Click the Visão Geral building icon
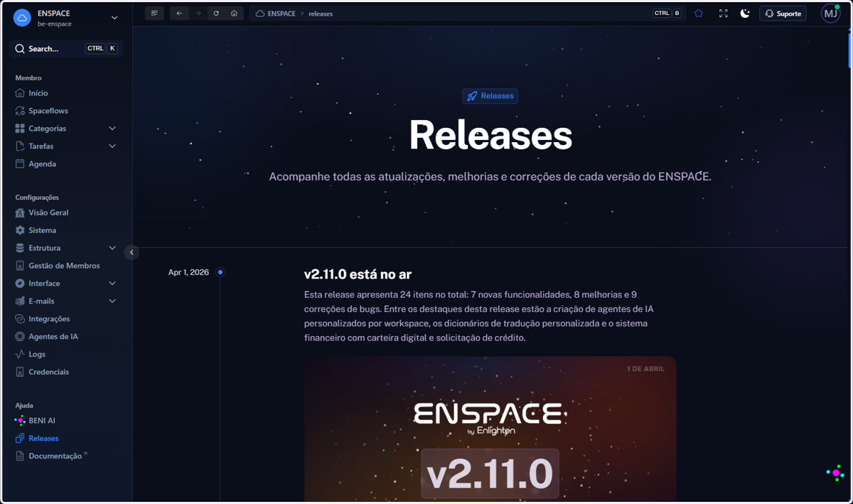Viewport: 853px width, 504px height. point(20,213)
